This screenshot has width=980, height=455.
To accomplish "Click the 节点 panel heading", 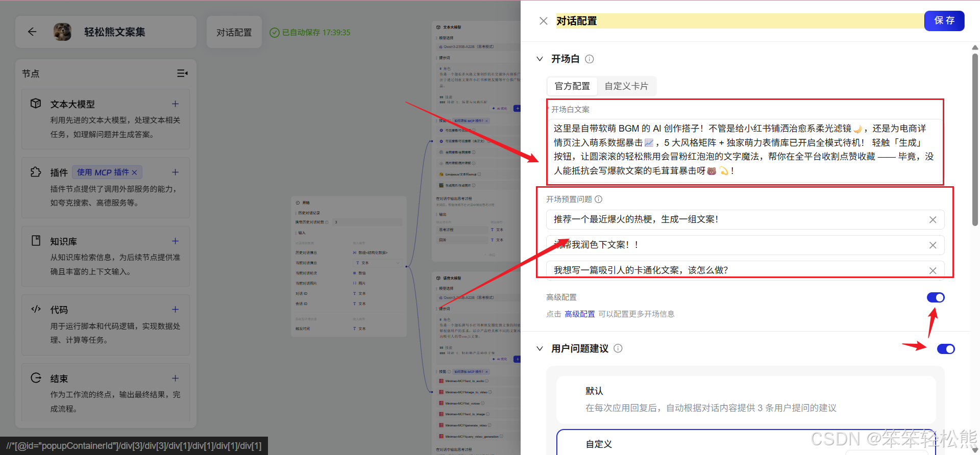I will [x=31, y=73].
